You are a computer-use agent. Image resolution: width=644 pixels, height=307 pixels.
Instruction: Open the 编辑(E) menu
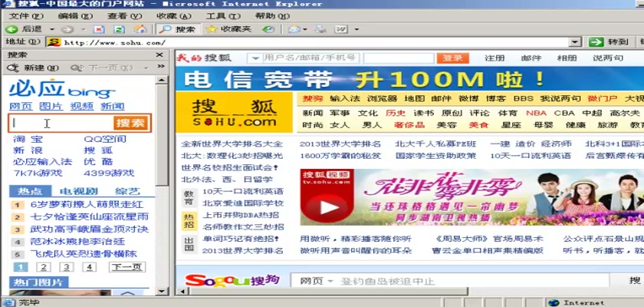click(x=75, y=16)
